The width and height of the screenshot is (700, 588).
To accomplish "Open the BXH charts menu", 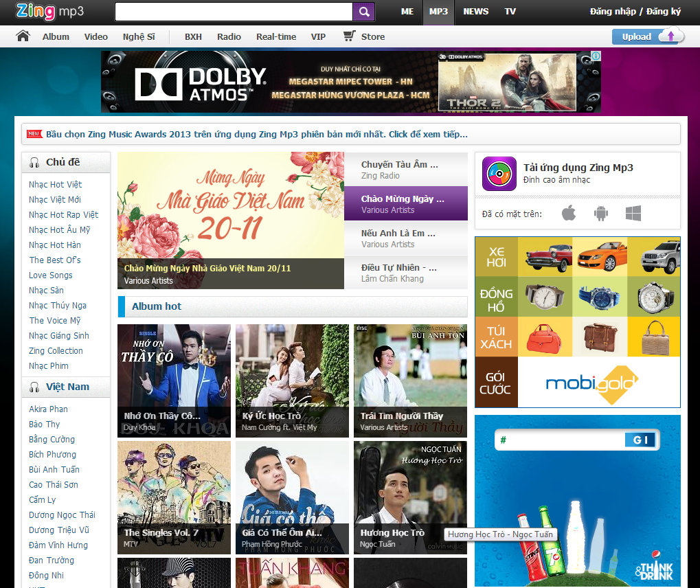I will 193,36.
